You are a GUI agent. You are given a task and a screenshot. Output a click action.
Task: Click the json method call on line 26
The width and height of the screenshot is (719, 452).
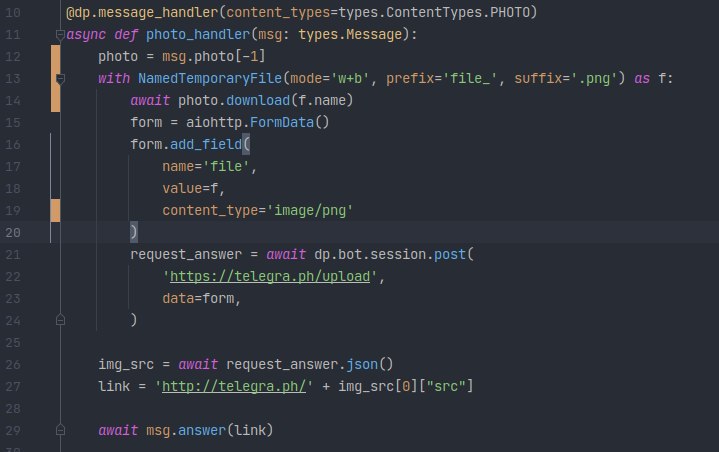(x=362, y=364)
